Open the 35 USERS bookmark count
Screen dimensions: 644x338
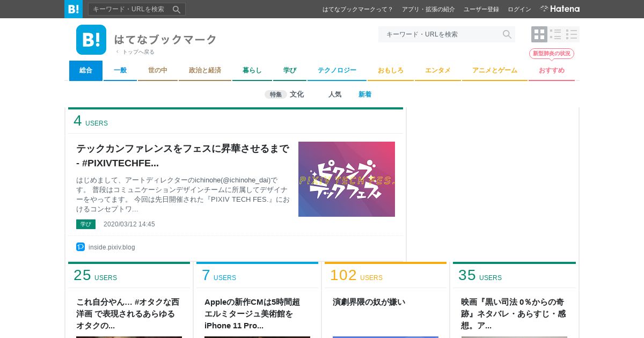coord(480,276)
